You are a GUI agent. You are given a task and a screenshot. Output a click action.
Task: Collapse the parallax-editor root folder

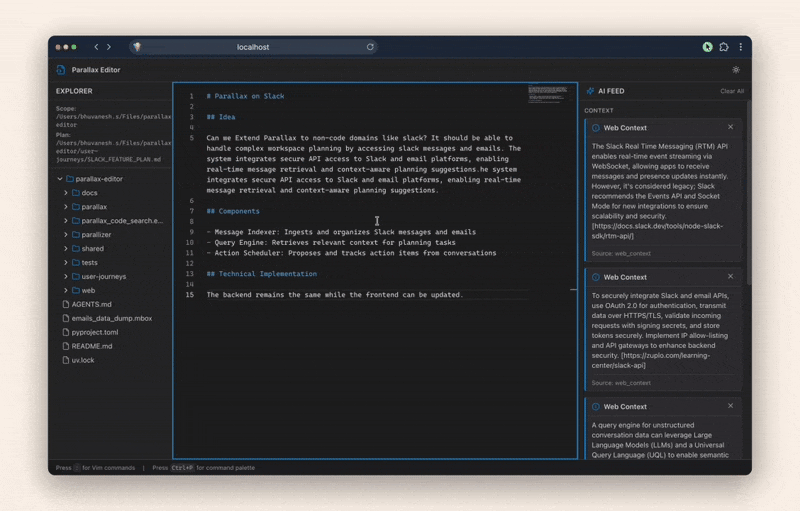60,179
